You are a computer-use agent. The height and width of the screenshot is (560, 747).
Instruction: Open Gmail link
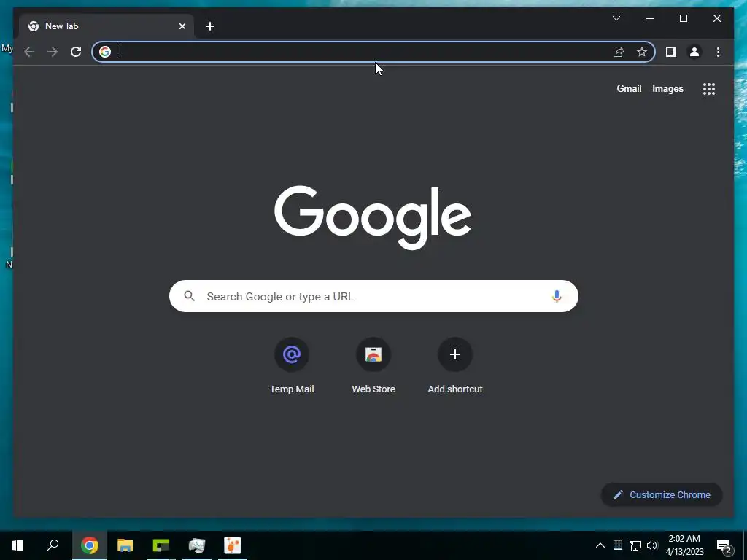pos(629,88)
